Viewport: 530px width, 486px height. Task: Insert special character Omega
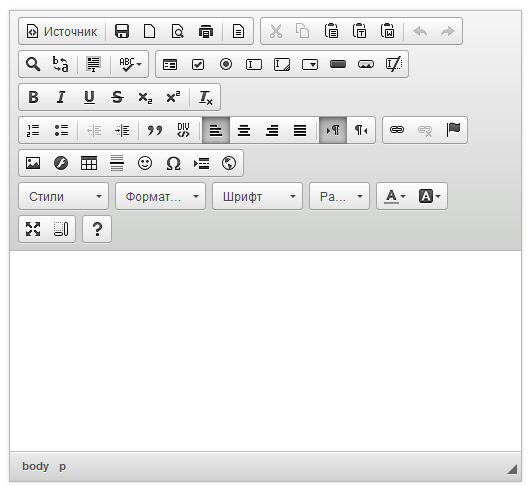coord(173,163)
